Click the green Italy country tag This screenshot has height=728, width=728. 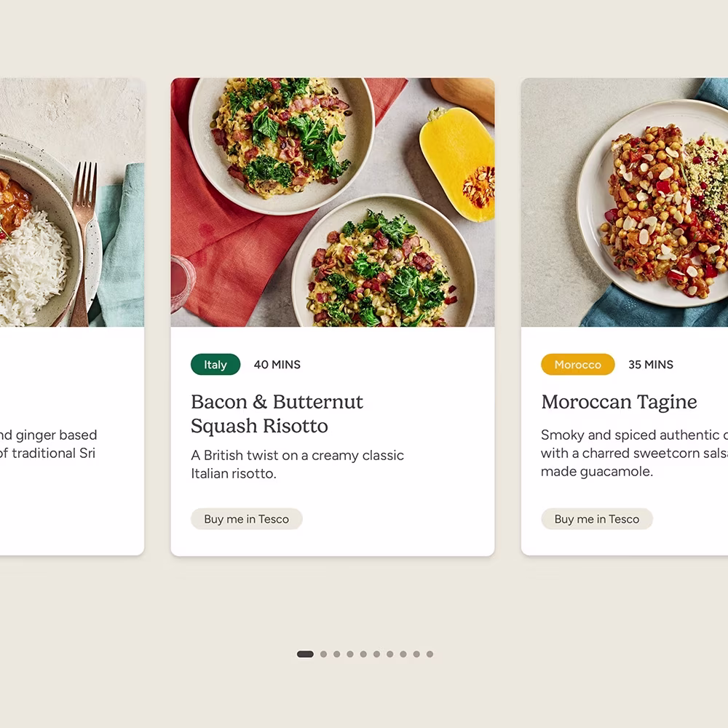215,365
